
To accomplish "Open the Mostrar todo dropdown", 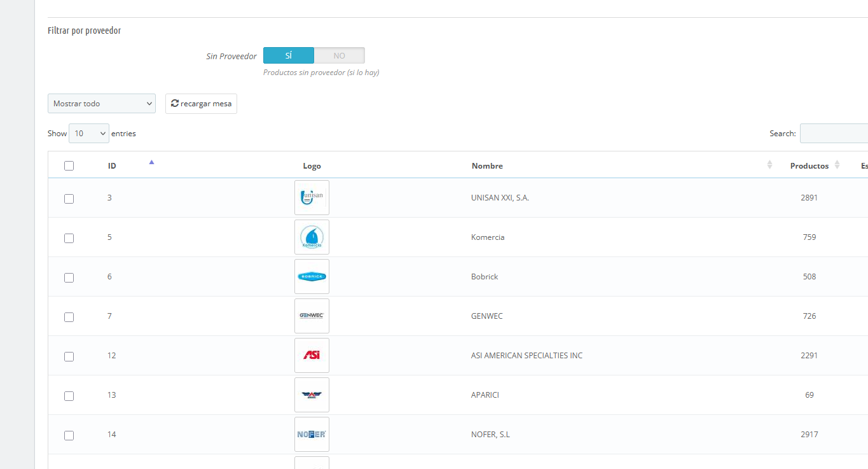I will pos(102,104).
